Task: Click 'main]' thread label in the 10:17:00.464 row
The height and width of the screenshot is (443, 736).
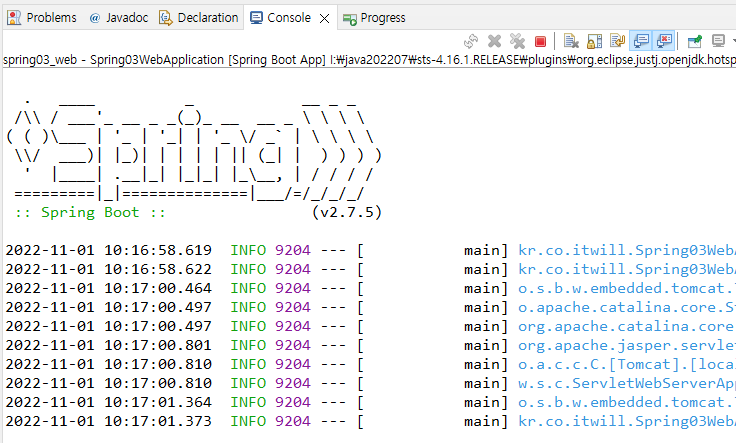Action: [486, 288]
